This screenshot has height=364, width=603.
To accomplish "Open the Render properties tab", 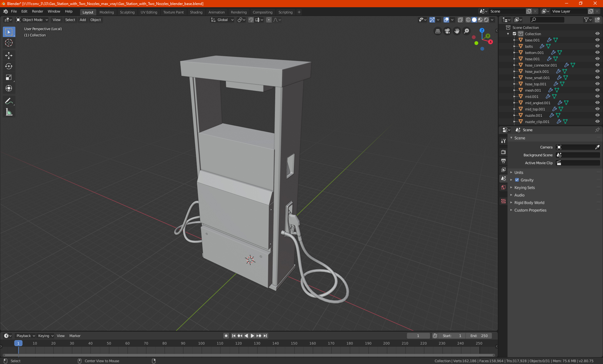I will click(503, 152).
